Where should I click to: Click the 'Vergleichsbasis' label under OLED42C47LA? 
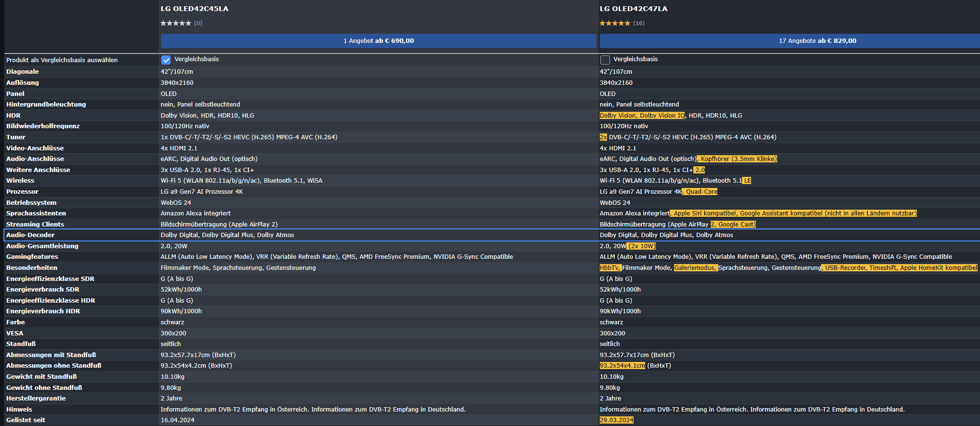[x=636, y=59]
